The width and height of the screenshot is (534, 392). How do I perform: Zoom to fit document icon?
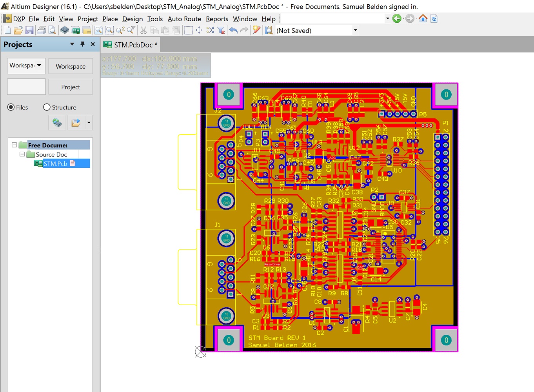[x=99, y=30]
